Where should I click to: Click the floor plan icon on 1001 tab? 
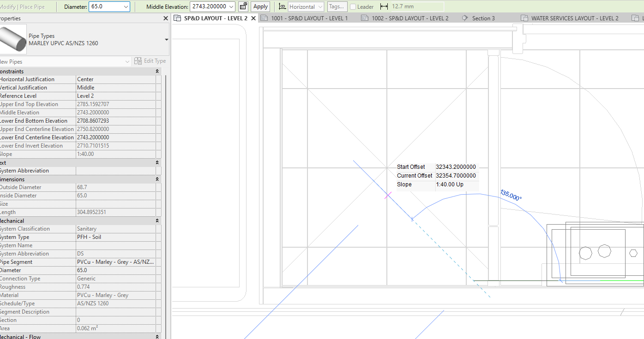point(264,18)
